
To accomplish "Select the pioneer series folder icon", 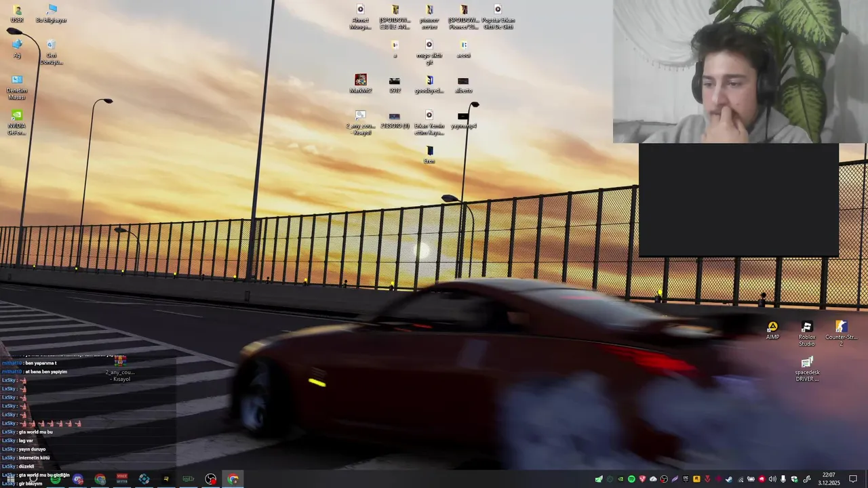I will 429,17.
